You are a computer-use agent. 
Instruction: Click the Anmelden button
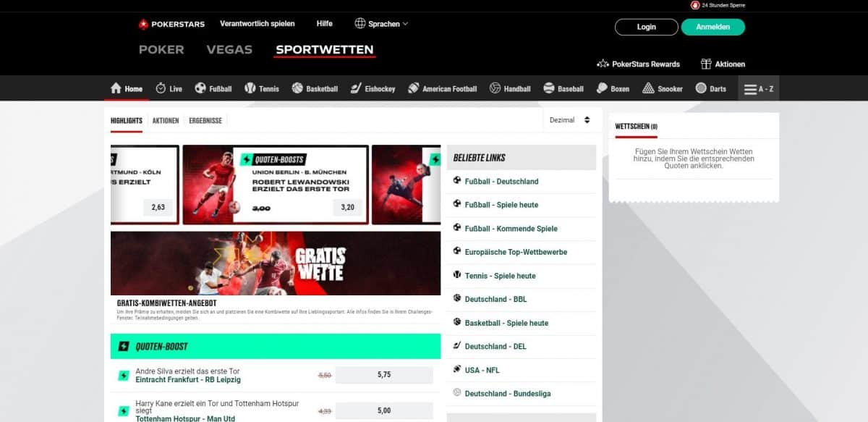tap(713, 27)
